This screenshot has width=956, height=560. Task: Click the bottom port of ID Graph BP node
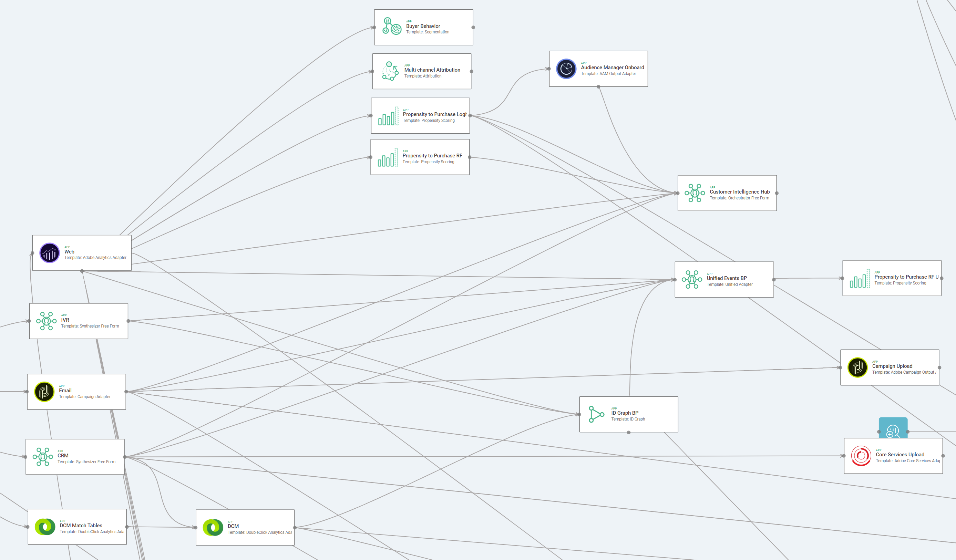tap(629, 433)
